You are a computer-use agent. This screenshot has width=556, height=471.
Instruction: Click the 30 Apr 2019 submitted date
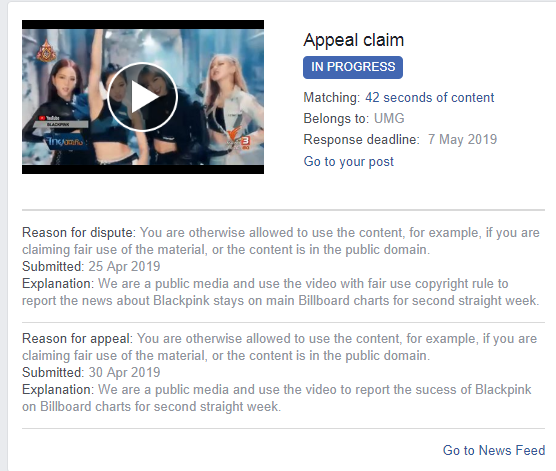pyautogui.click(x=124, y=372)
